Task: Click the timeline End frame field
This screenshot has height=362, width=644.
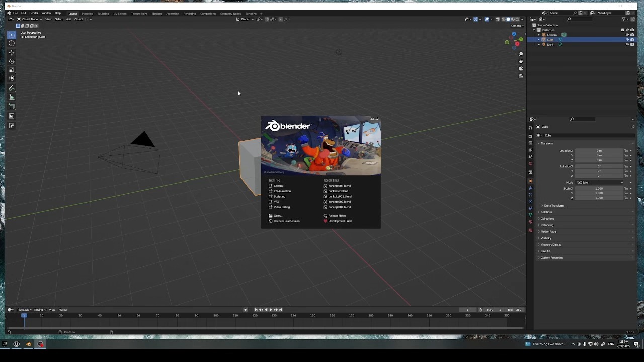Action: pos(515,310)
